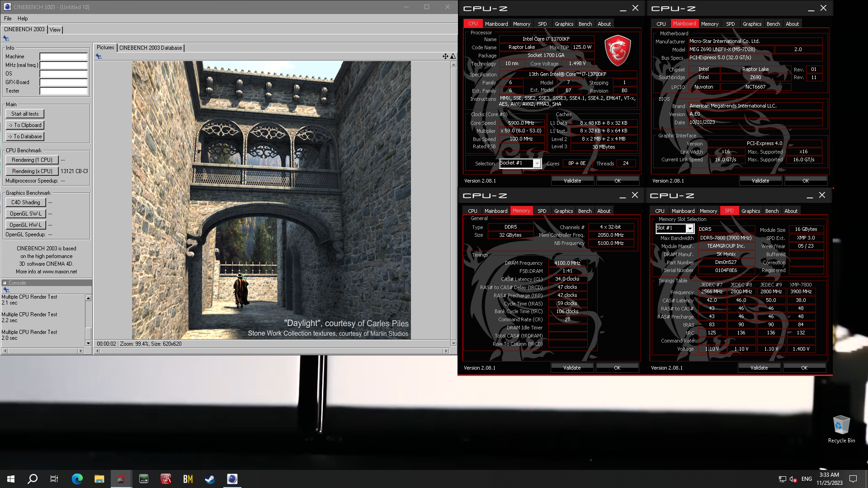868x488 pixels.
Task: Click green memory chip taskbar icon
Action: [144, 479]
